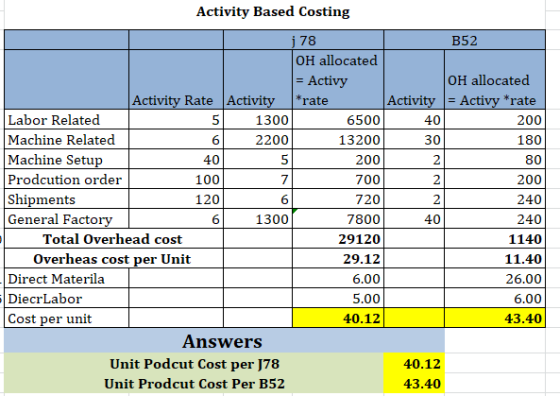Viewport: 560px width, 396px height.
Task: Click Machine Setup j 78 overhead 200
Action: (338, 159)
